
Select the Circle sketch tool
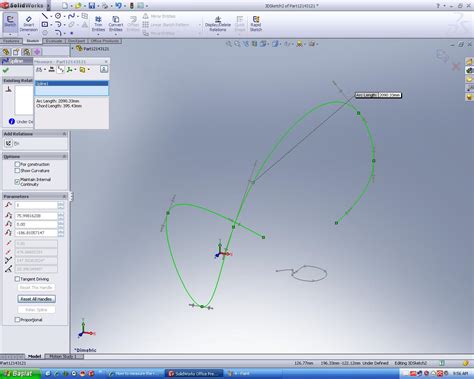(x=58, y=16)
